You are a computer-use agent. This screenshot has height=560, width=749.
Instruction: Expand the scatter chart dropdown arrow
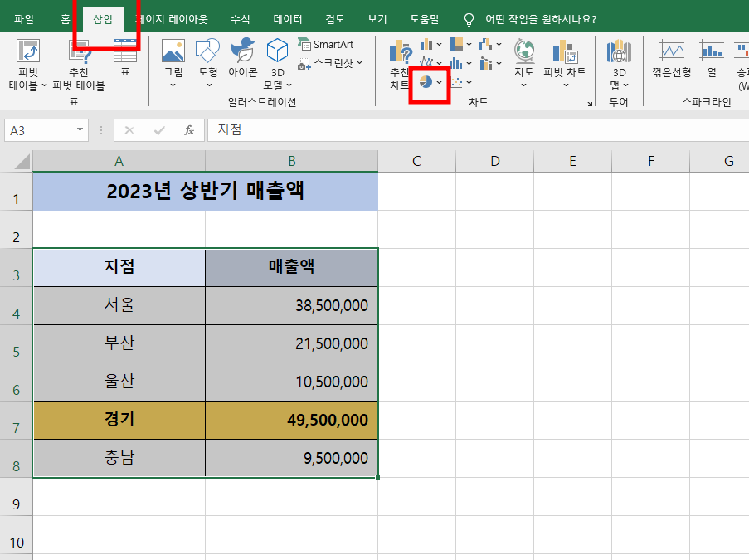469,83
